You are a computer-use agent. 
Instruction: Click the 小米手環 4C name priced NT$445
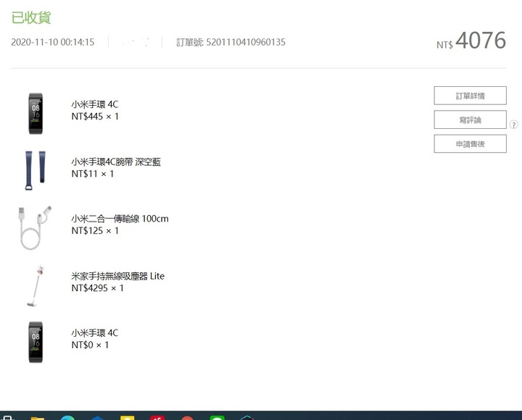pos(95,104)
